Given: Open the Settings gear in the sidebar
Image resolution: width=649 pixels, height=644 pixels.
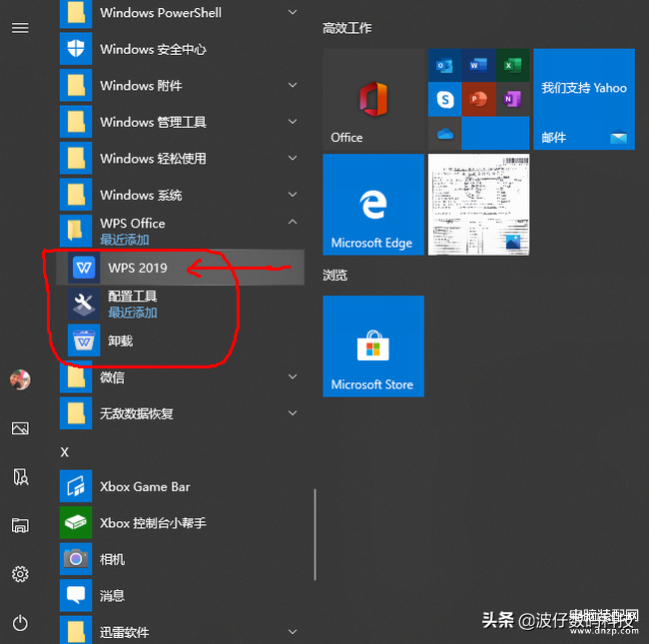Looking at the screenshot, I should click(20, 574).
